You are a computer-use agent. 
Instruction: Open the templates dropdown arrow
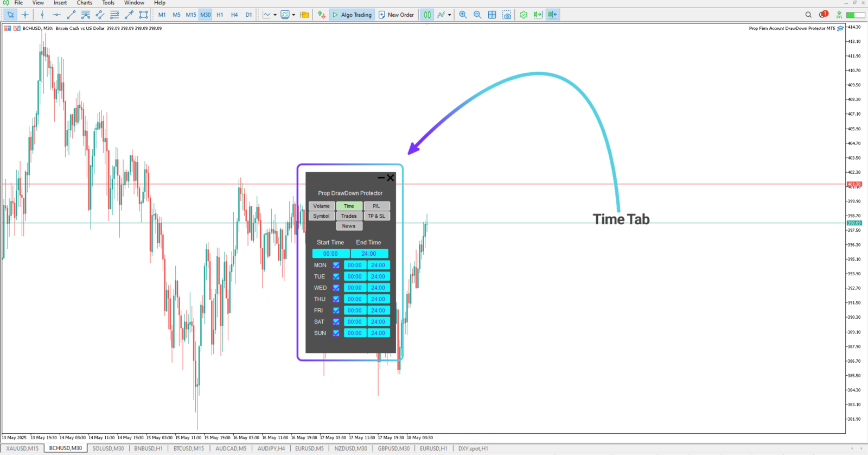coord(293,15)
